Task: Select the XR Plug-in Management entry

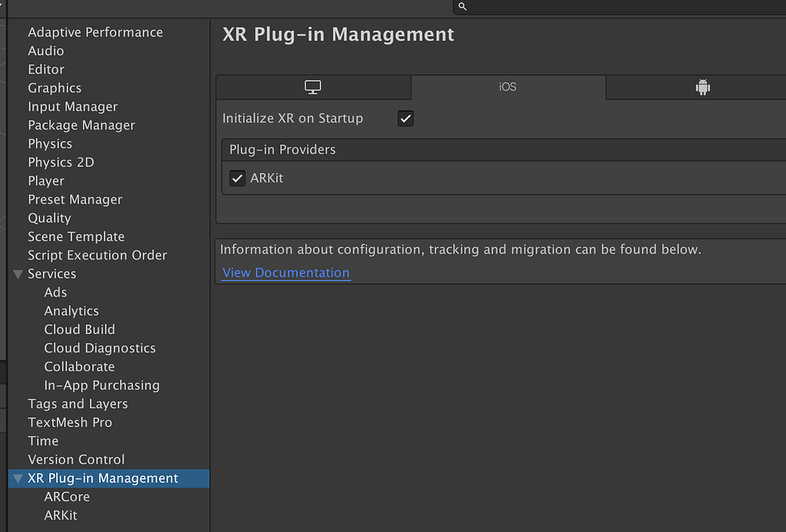Action: click(109, 478)
